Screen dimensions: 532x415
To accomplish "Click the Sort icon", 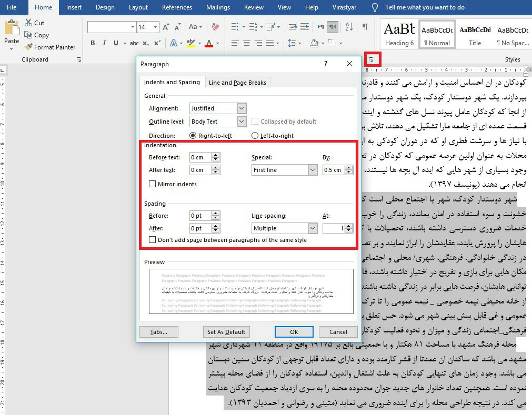I will pos(349,27).
